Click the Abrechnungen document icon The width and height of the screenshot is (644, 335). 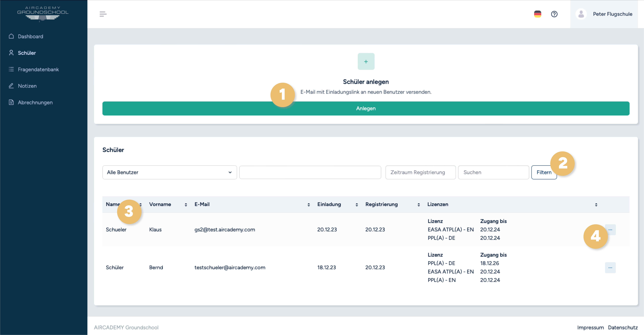point(11,102)
